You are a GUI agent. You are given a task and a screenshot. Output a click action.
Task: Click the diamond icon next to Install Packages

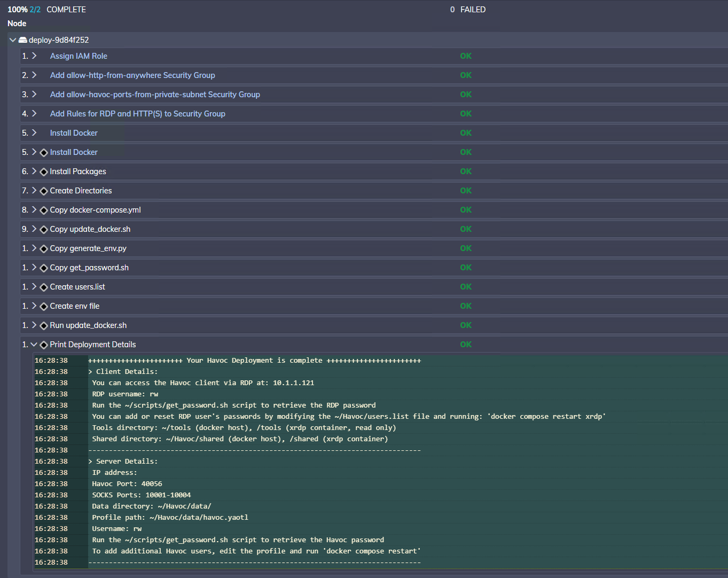pos(44,172)
